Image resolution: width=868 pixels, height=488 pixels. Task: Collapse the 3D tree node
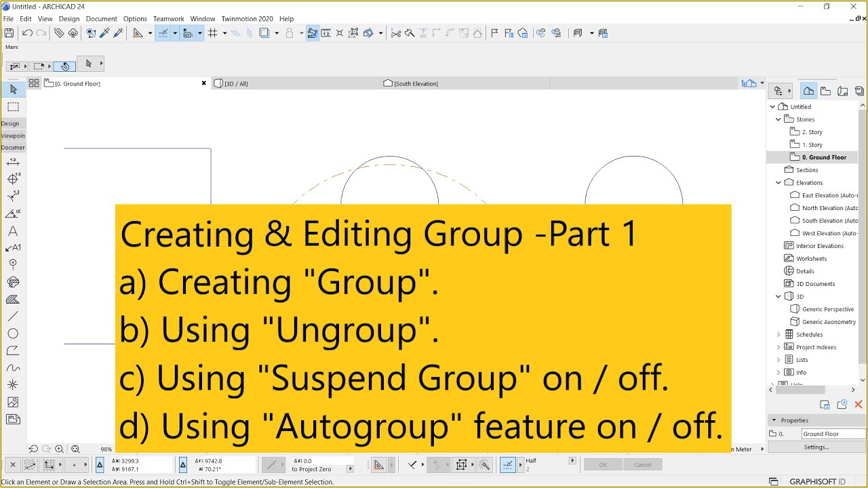coord(778,296)
